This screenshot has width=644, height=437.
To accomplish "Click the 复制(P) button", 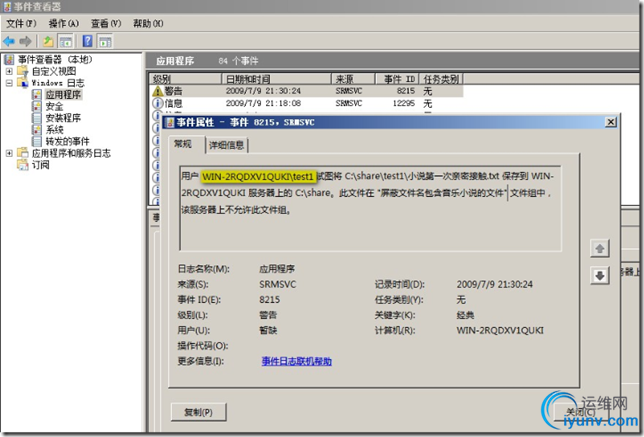I will [198, 412].
